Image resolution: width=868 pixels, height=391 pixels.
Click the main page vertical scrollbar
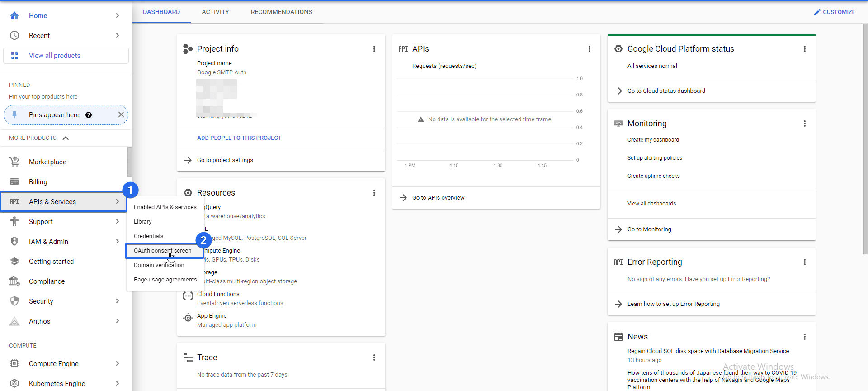(865, 139)
